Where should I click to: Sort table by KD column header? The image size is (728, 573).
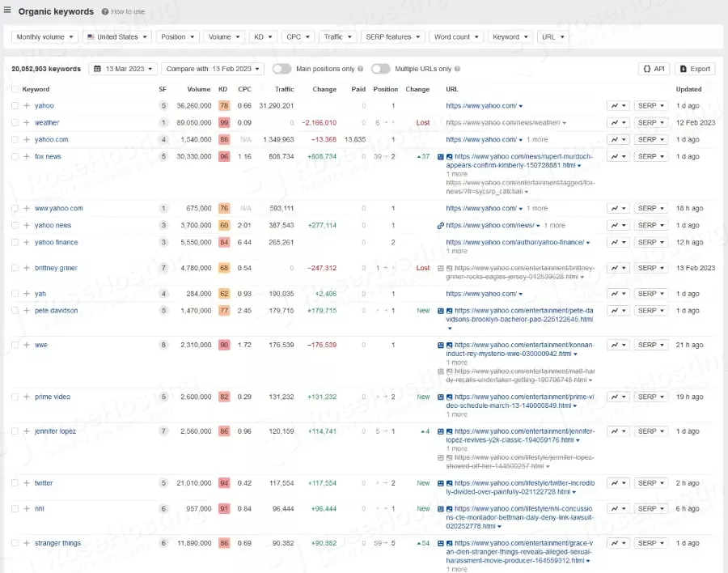coord(223,89)
